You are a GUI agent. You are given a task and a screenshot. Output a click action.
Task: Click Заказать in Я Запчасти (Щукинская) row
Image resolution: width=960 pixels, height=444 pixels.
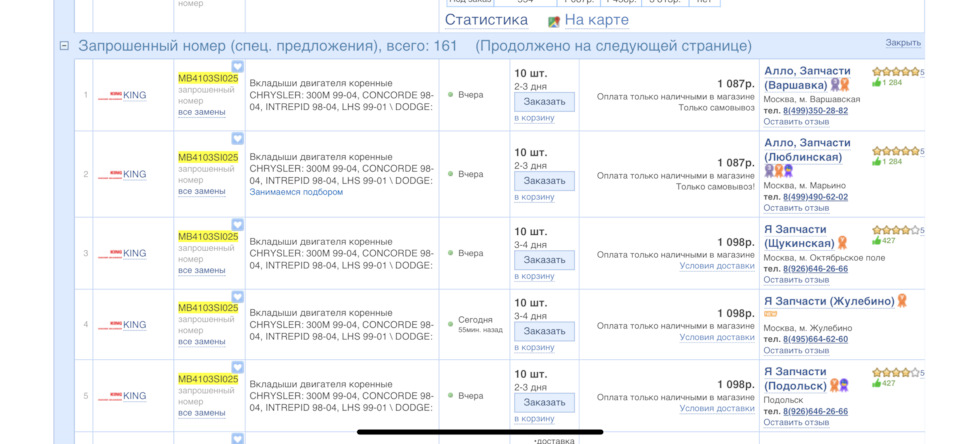coord(544,260)
